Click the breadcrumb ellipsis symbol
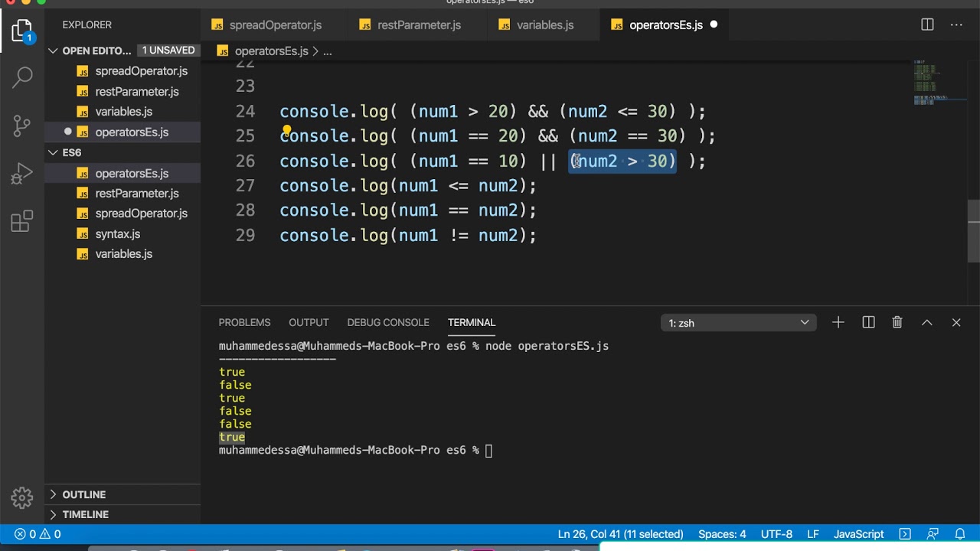980x551 pixels. 327,51
